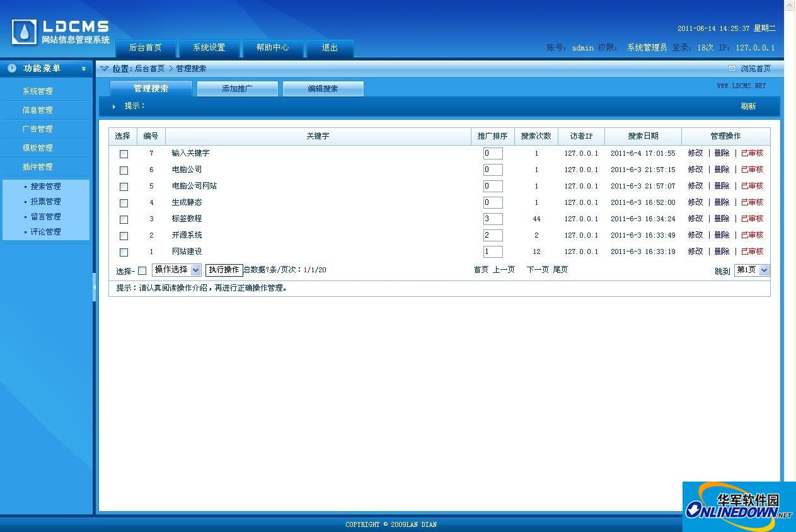Click the scrollbar up arrow

(789, 5)
